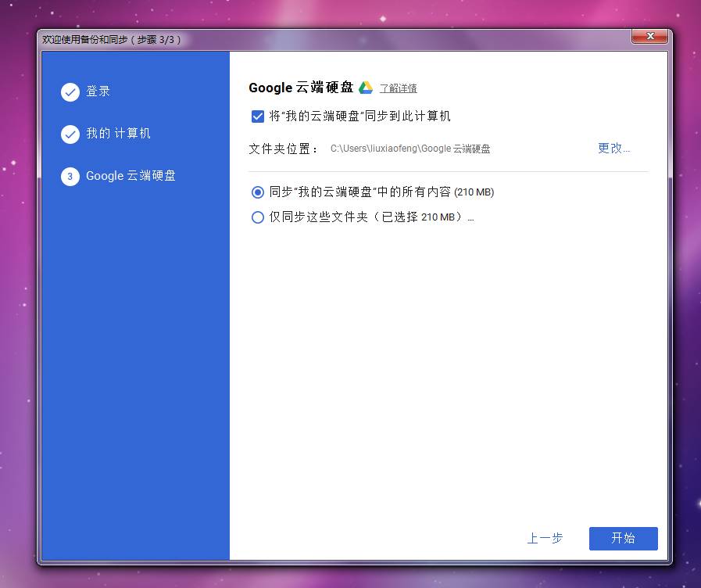Click the Google 云端硬盘 heading text

(302, 88)
